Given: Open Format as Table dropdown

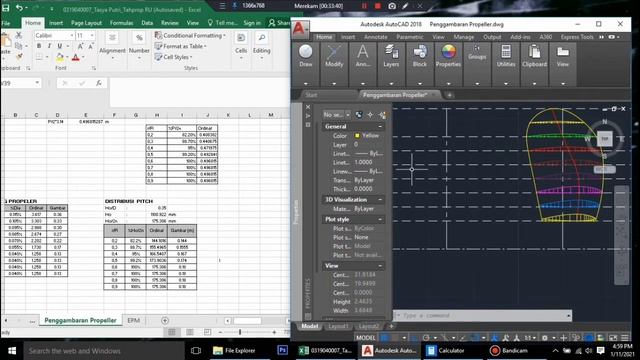Looking at the screenshot, I should pyautogui.click(x=180, y=46).
